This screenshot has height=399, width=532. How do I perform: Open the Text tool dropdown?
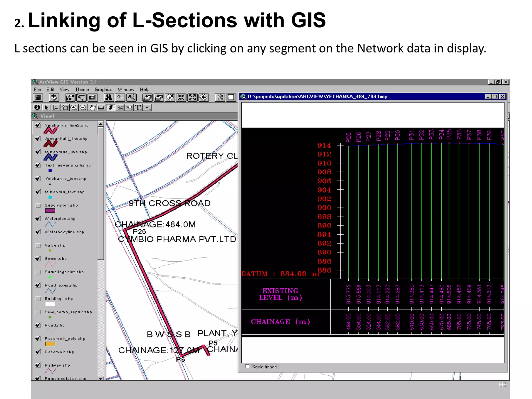pos(138,108)
